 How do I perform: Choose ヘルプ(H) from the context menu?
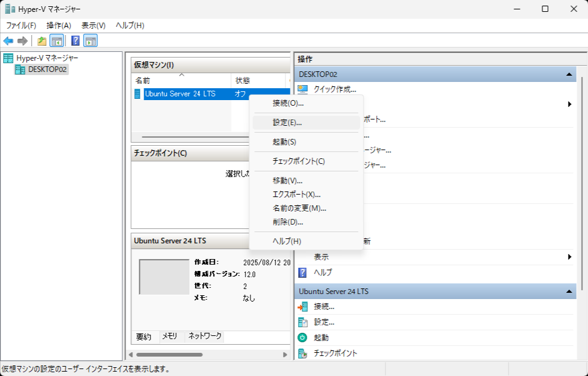(x=306, y=241)
